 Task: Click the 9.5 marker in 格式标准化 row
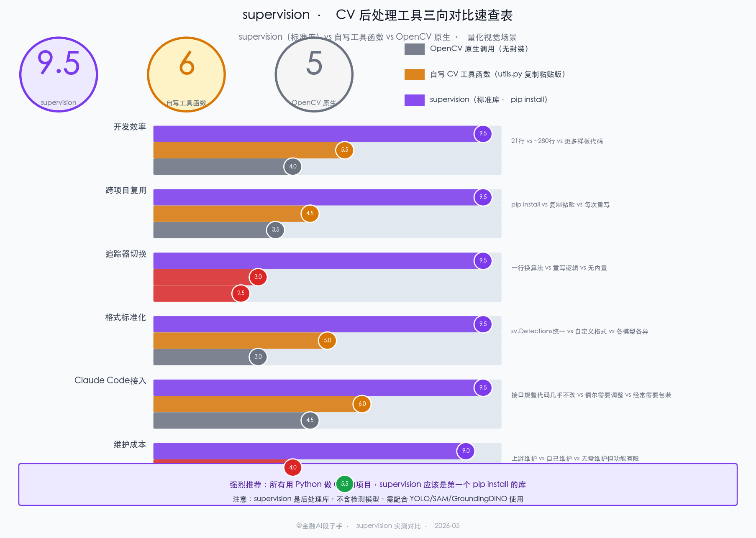point(483,324)
